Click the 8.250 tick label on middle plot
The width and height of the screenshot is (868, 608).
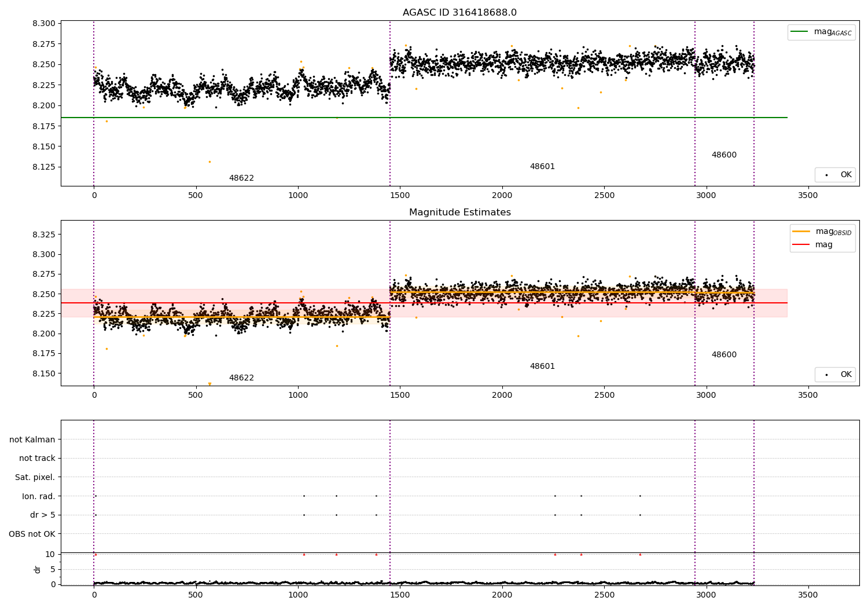tap(43, 294)
